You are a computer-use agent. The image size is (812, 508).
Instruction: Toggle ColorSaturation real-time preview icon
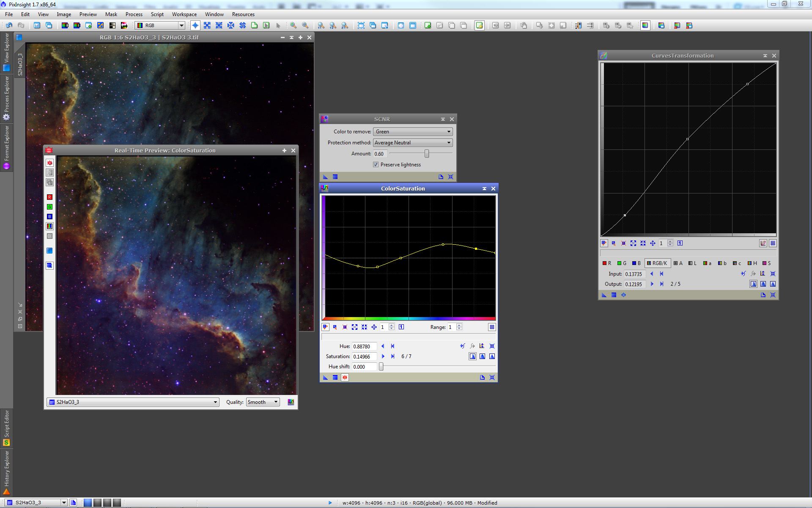click(345, 378)
